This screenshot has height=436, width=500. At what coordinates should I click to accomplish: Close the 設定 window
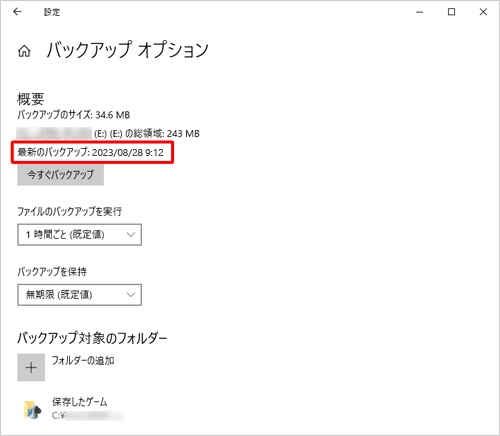tap(483, 12)
